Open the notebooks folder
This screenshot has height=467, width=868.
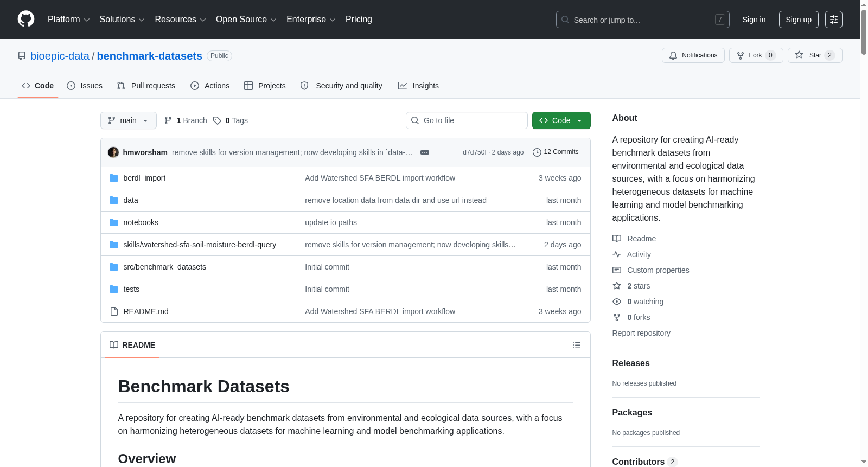point(141,222)
